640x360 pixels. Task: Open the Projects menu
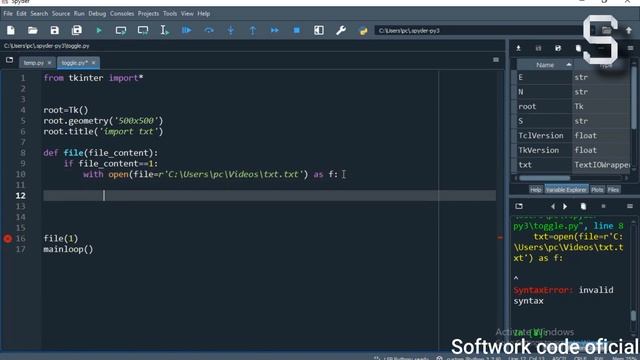point(148,13)
